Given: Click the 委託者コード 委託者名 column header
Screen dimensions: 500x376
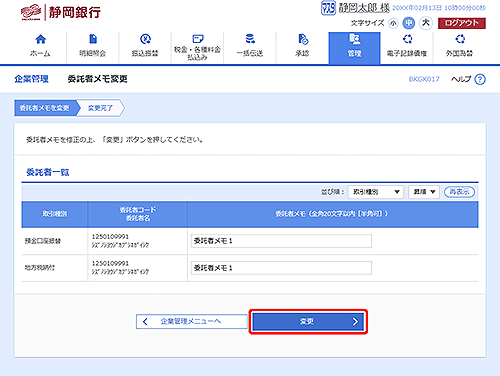Looking at the screenshot, I should pyautogui.click(x=137, y=214).
